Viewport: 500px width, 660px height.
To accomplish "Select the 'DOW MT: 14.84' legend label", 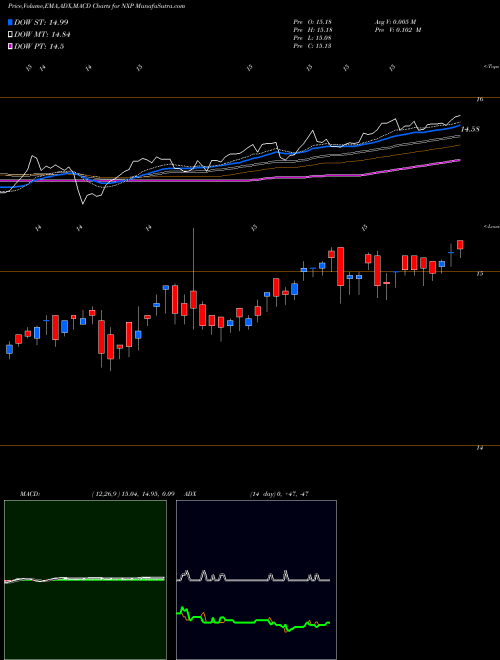I will [x=42, y=35].
